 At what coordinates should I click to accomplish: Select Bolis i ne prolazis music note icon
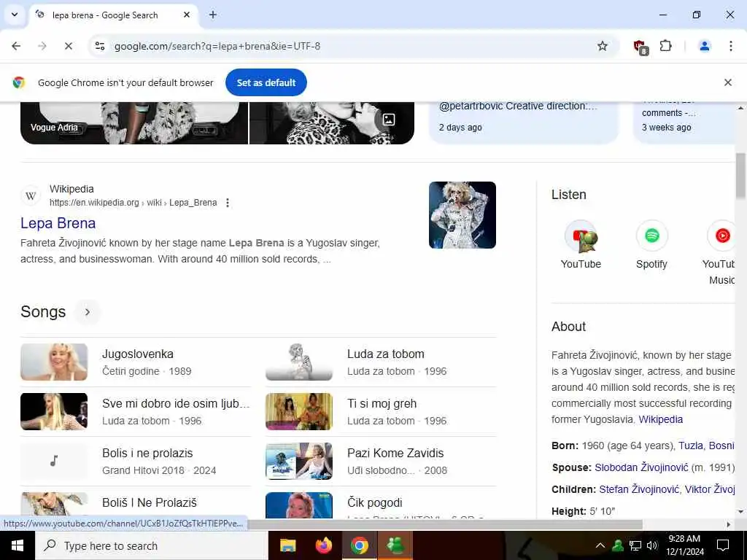54,461
